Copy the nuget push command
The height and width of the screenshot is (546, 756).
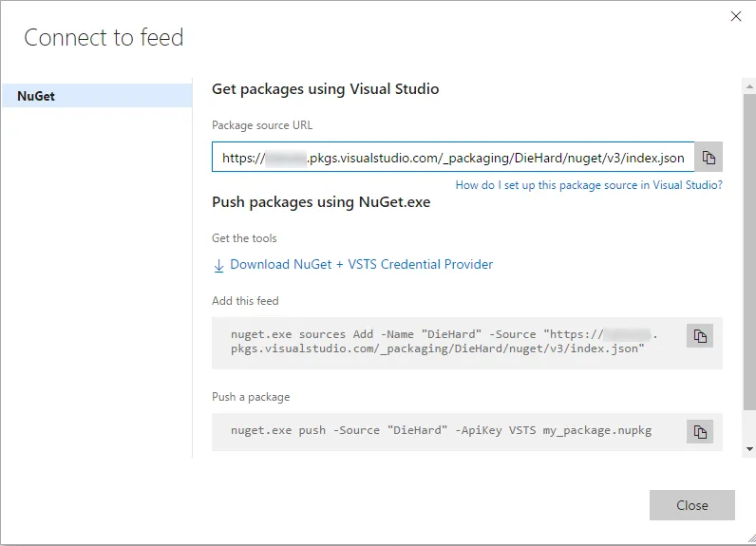pyautogui.click(x=700, y=431)
